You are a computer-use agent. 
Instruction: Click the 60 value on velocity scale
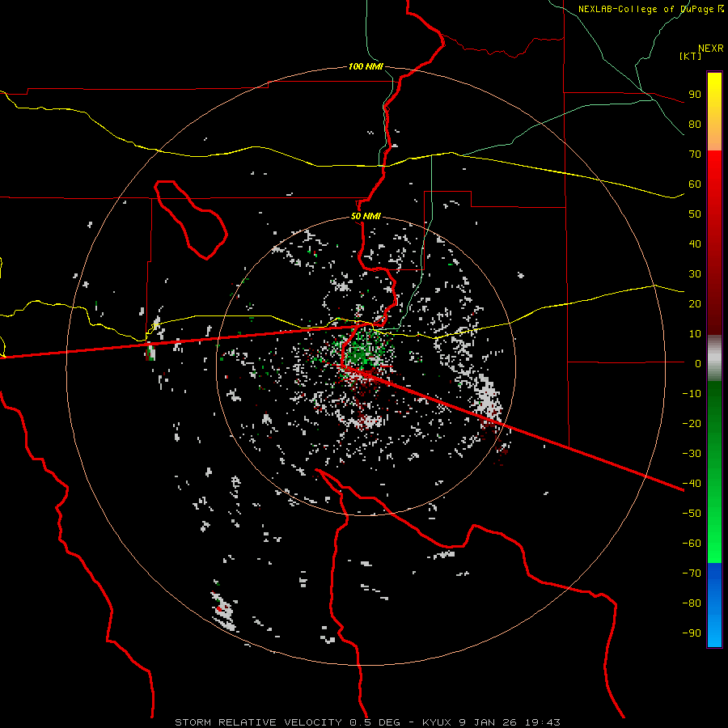[695, 184]
